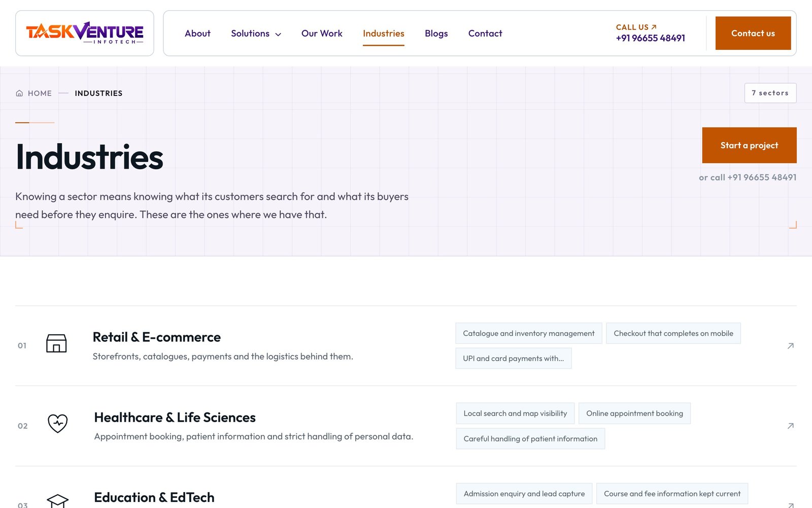Click the Careful handling of patient information tag
This screenshot has width=812, height=508.
(x=530, y=438)
